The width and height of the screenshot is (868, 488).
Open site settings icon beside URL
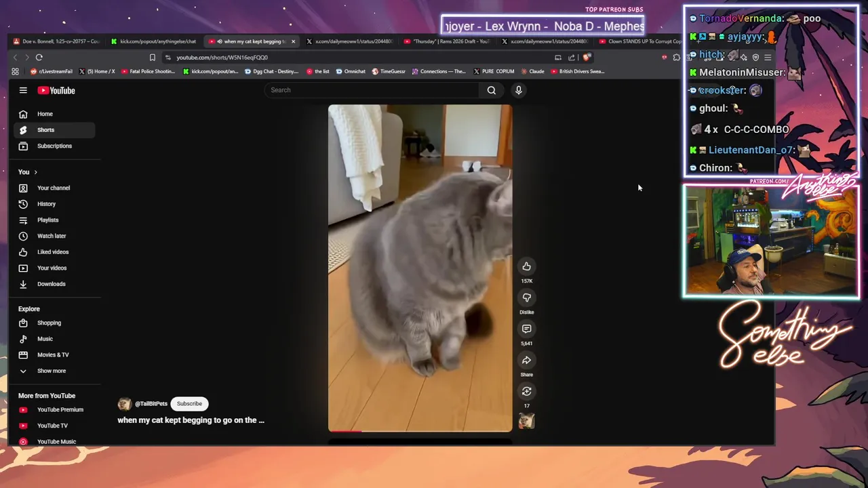pos(168,58)
